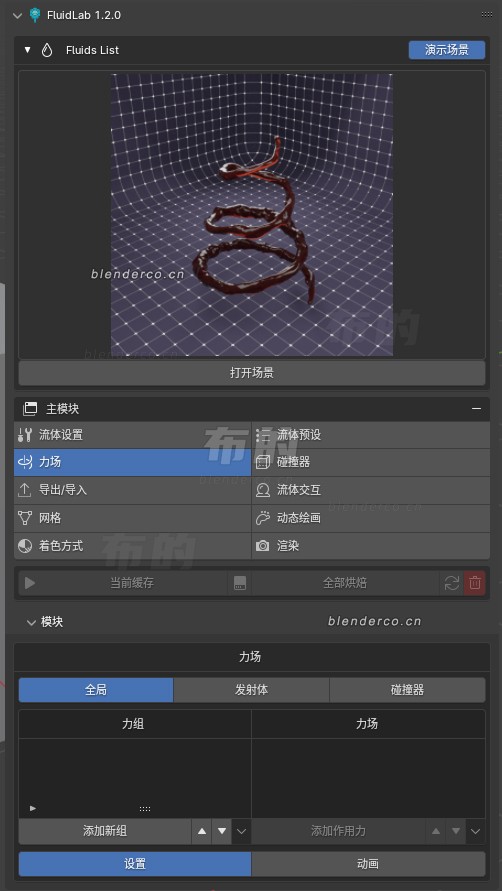The height and width of the screenshot is (891, 502).
Task: Collapse the FluidLab 1.2.0 panel chevron
Action: tap(17, 15)
